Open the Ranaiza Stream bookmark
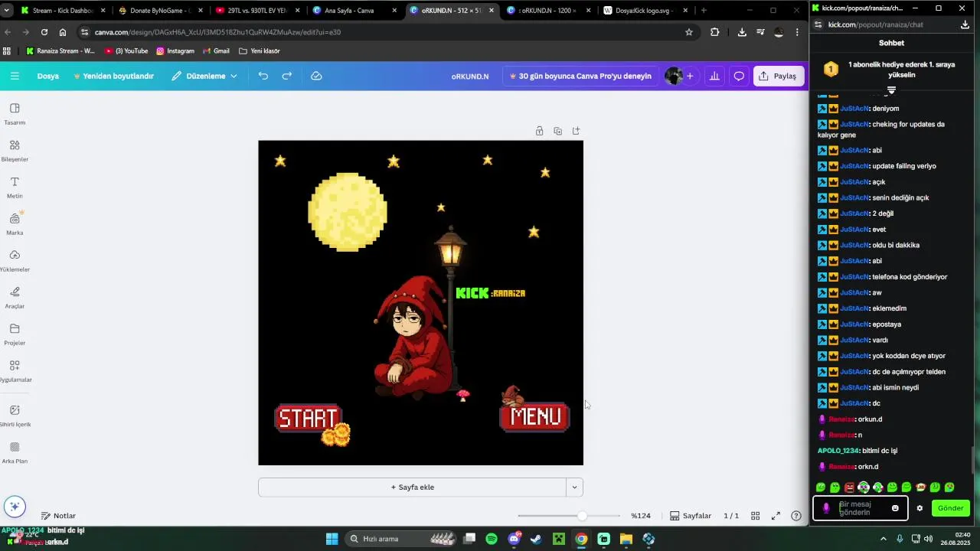Viewport: 980px width, 551px height. [60, 51]
